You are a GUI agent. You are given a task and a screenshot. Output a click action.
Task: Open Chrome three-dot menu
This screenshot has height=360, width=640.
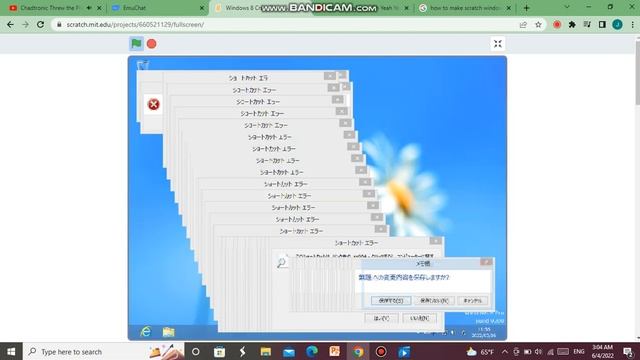[x=633, y=24]
